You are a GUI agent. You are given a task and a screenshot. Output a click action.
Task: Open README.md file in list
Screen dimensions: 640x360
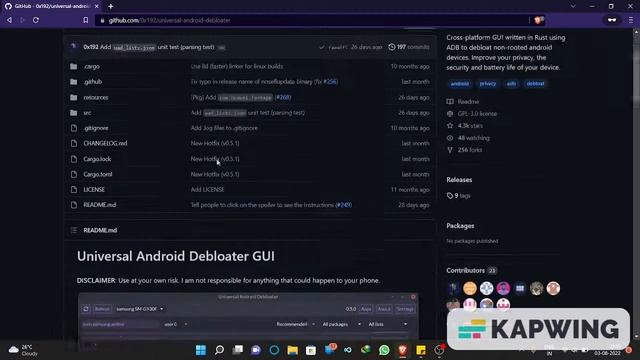point(100,205)
